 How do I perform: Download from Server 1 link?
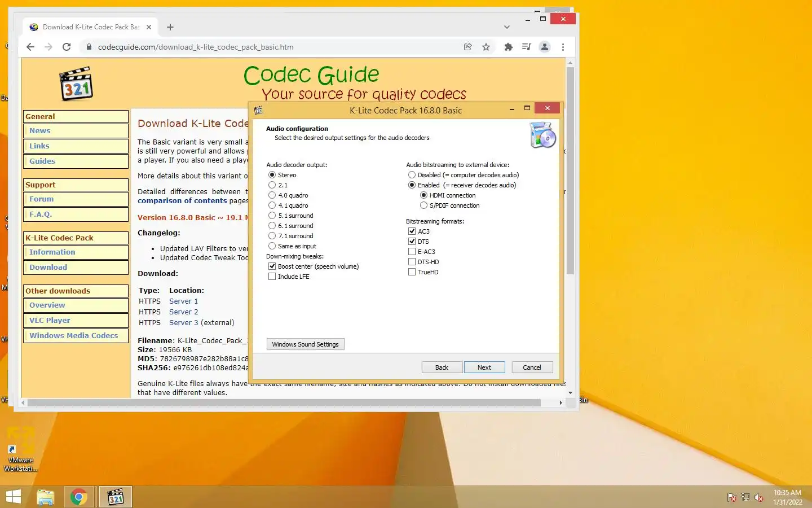click(x=183, y=301)
